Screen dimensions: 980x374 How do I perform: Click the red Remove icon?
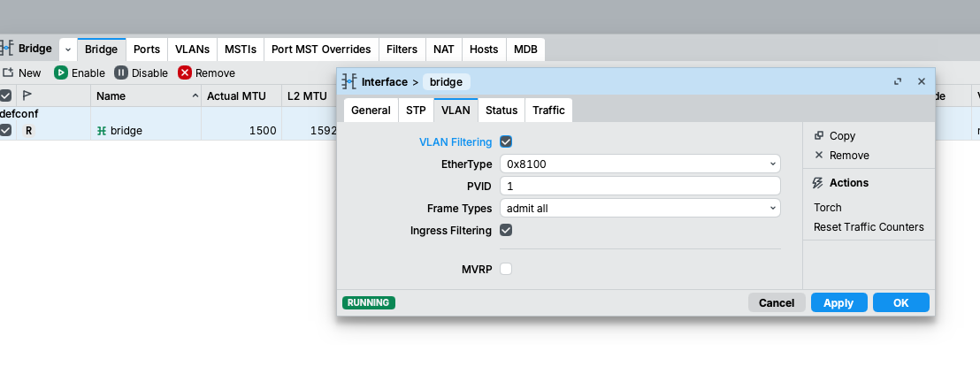pos(185,73)
